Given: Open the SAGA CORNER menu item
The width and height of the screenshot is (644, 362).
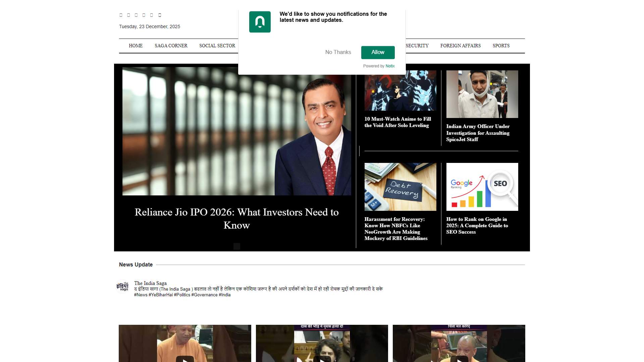Looking at the screenshot, I should 171,46.
